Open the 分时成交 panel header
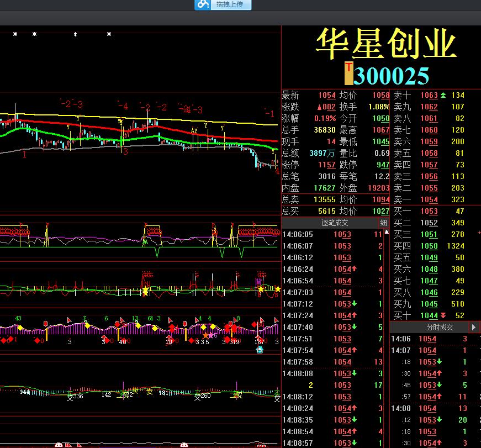The image size is (481, 448). click(440, 327)
